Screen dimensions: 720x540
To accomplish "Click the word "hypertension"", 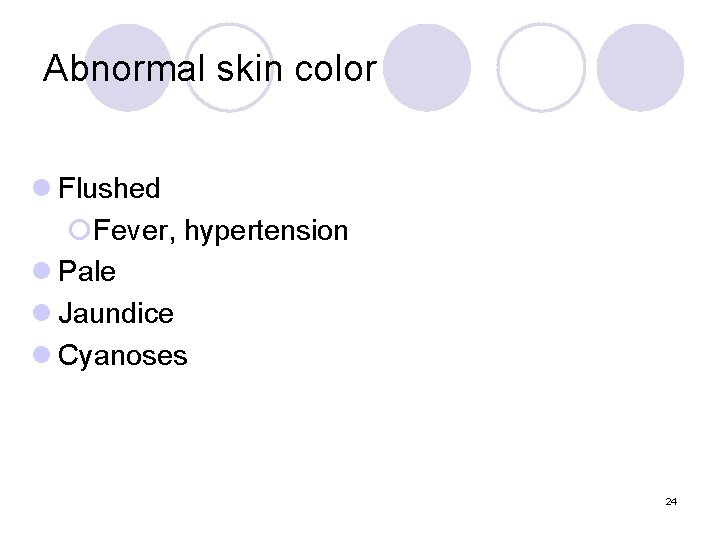I will pos(266,231).
